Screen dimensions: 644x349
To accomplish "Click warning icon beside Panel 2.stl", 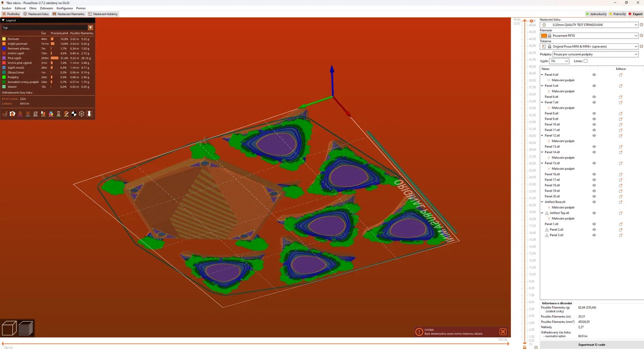I will tap(547, 230).
